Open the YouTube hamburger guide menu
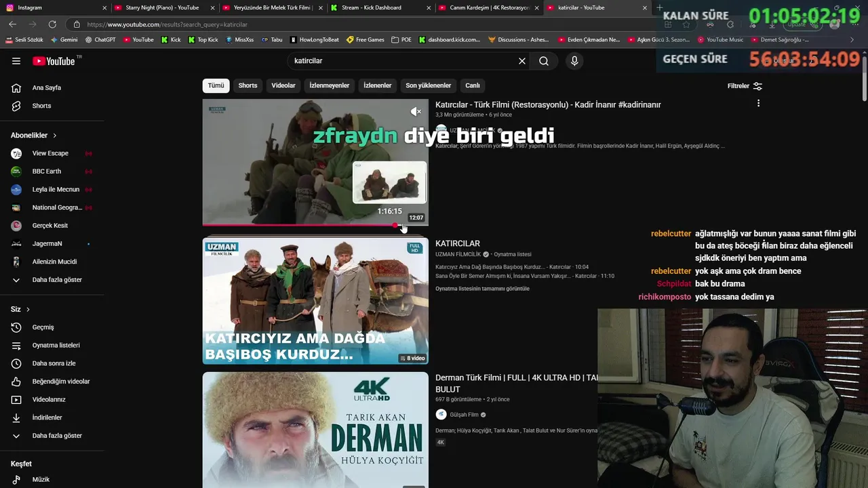 pyautogui.click(x=16, y=61)
